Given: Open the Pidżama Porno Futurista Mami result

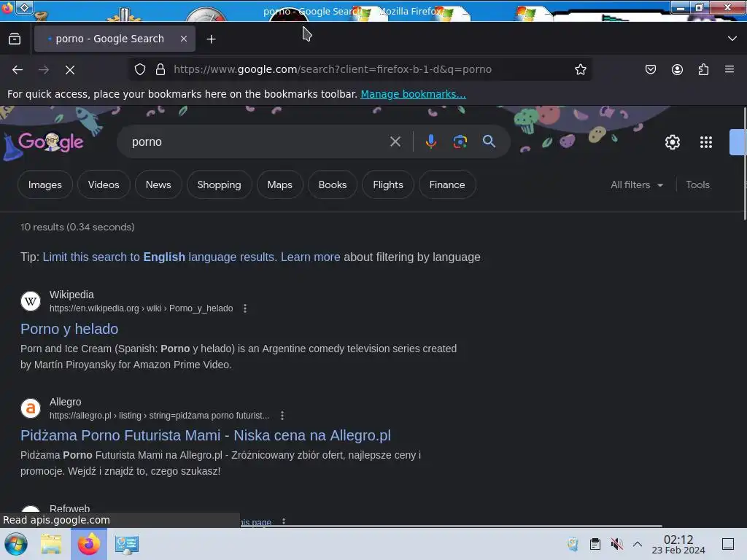Looking at the screenshot, I should click(x=205, y=436).
